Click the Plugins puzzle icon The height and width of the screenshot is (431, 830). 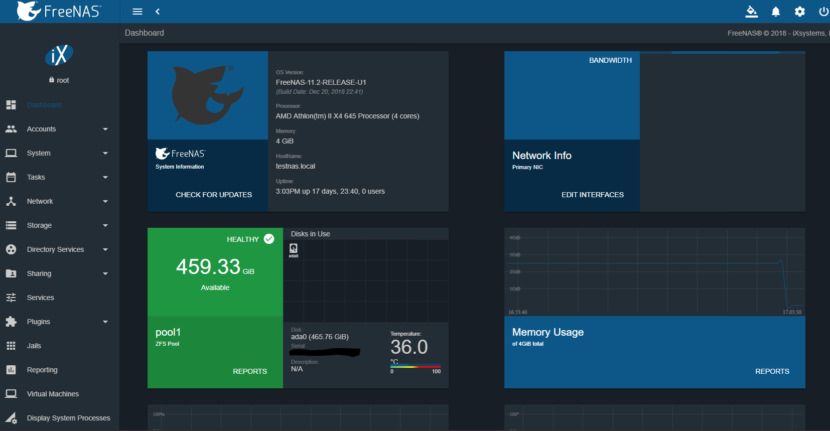(x=11, y=321)
